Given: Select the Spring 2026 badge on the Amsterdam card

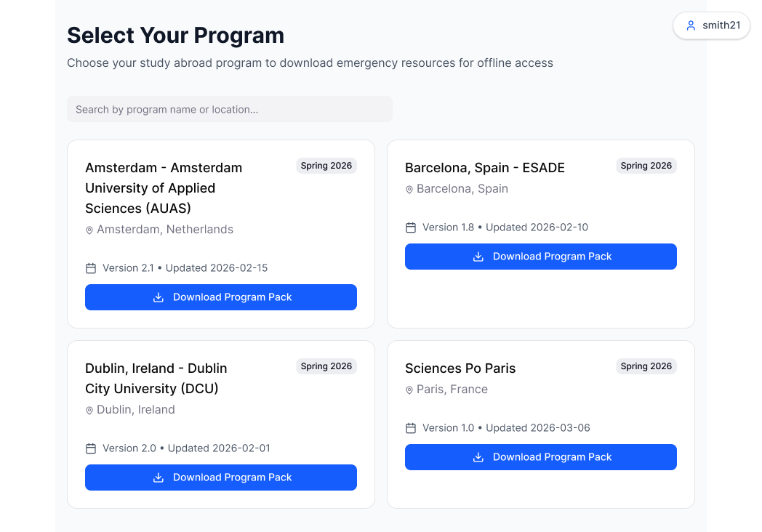Looking at the screenshot, I should (326, 166).
